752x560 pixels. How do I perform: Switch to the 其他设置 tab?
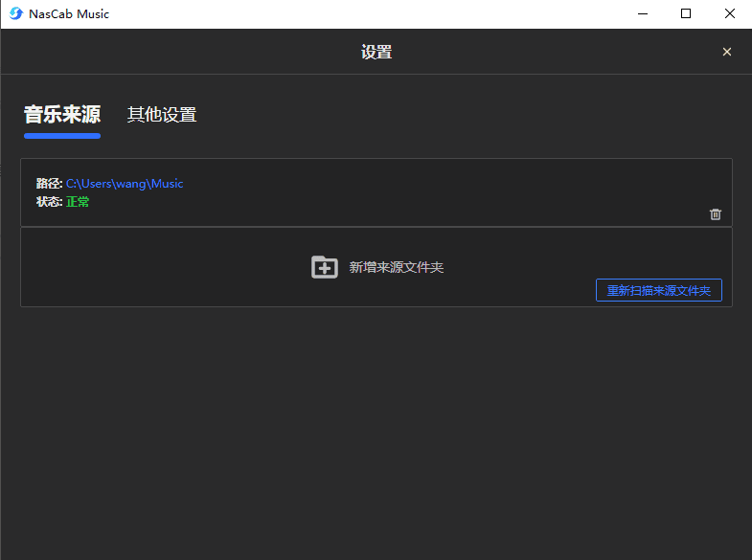162,115
